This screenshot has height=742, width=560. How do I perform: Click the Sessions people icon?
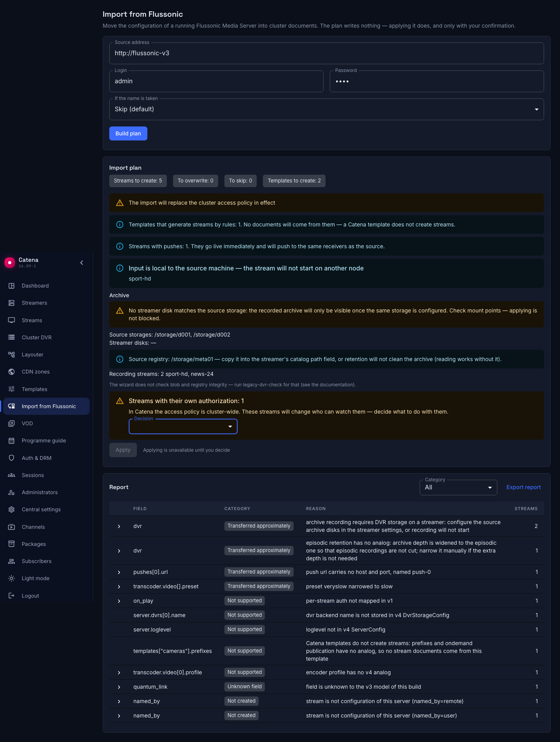tap(12, 475)
